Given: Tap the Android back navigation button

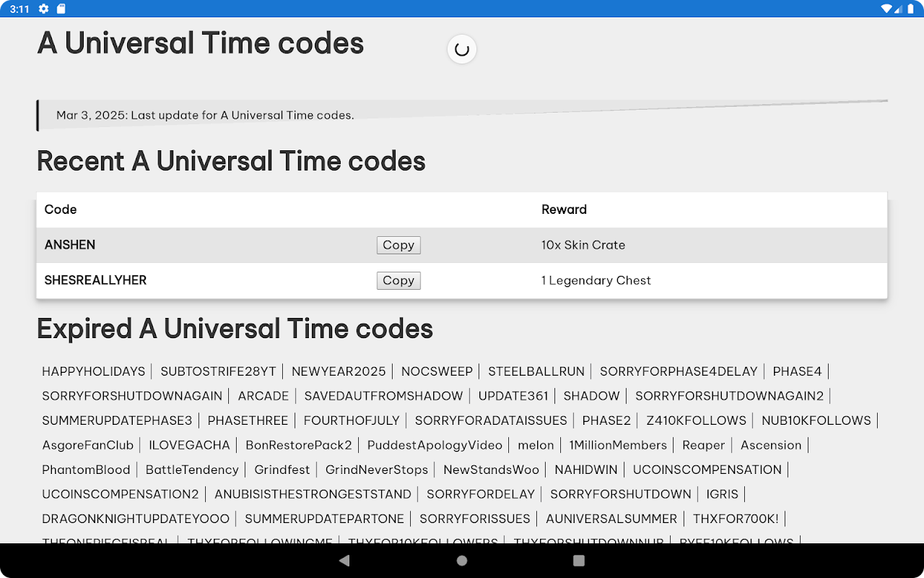Looking at the screenshot, I should (344, 561).
